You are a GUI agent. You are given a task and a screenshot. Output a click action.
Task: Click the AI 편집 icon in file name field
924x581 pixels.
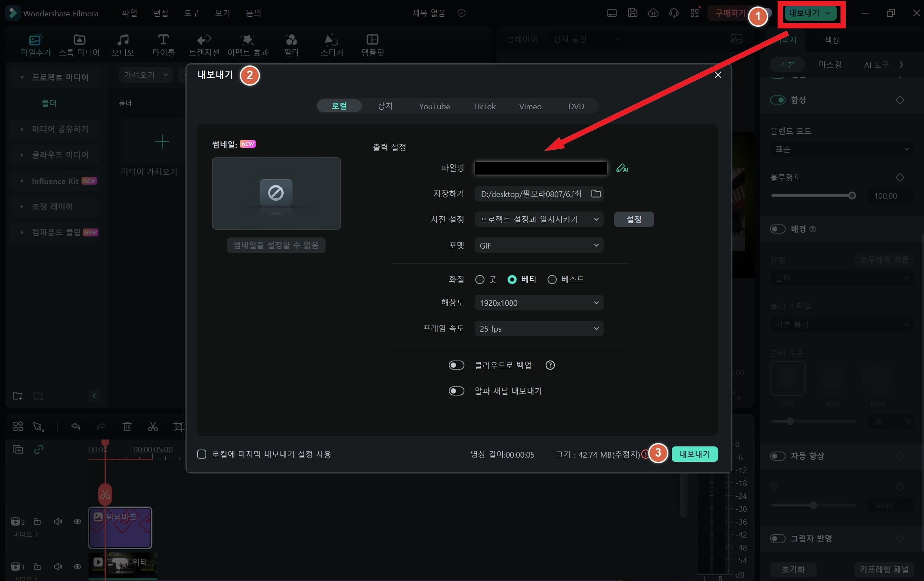(x=621, y=168)
